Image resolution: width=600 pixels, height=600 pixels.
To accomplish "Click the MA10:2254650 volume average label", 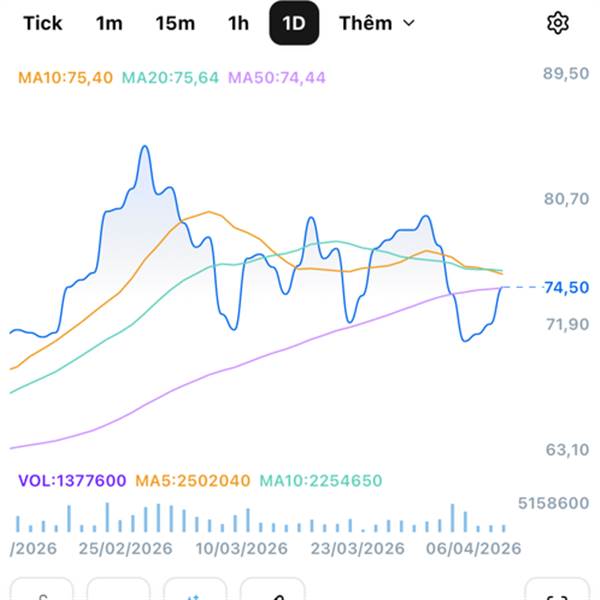I will coord(321,481).
